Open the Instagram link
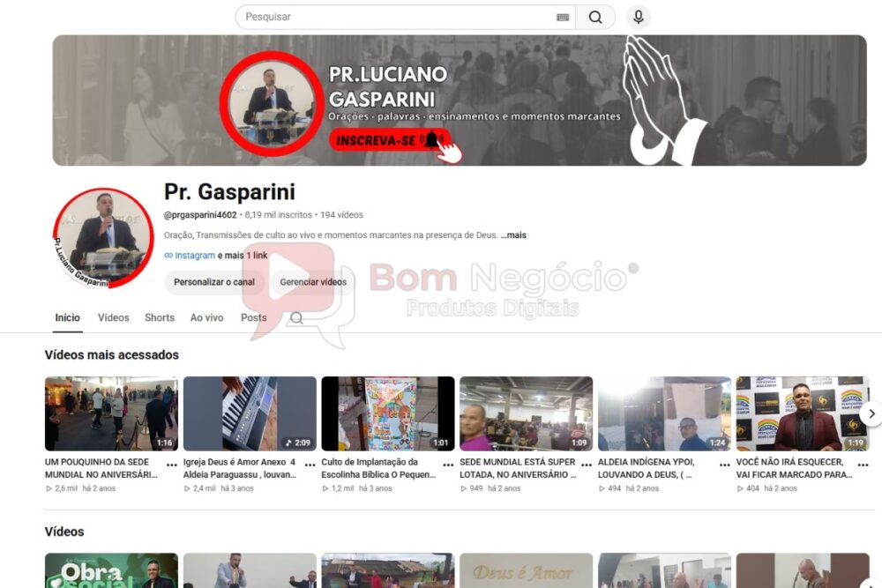Screen dimensions: 882x588 coord(195,256)
